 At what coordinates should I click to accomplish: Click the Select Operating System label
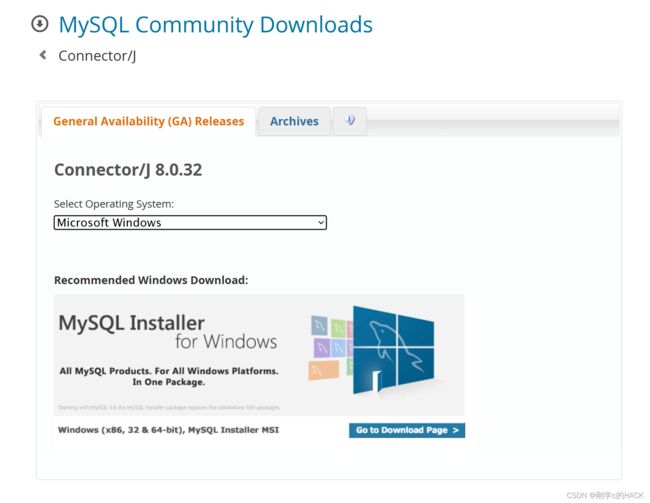[x=114, y=204]
